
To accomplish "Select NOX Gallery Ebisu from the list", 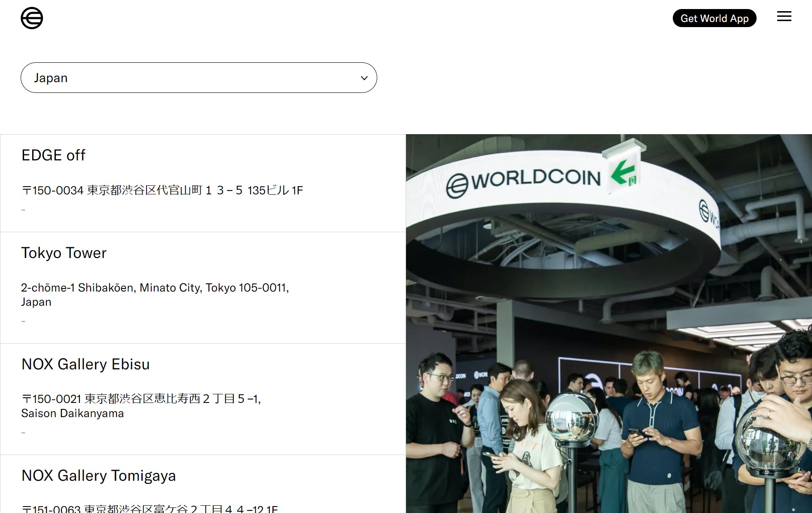I will point(85,364).
